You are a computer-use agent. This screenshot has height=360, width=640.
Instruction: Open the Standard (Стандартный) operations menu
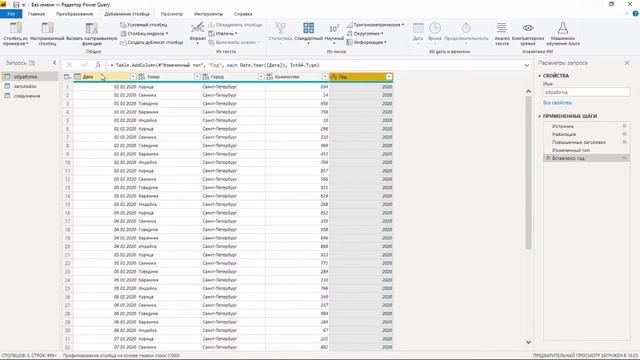click(x=309, y=33)
